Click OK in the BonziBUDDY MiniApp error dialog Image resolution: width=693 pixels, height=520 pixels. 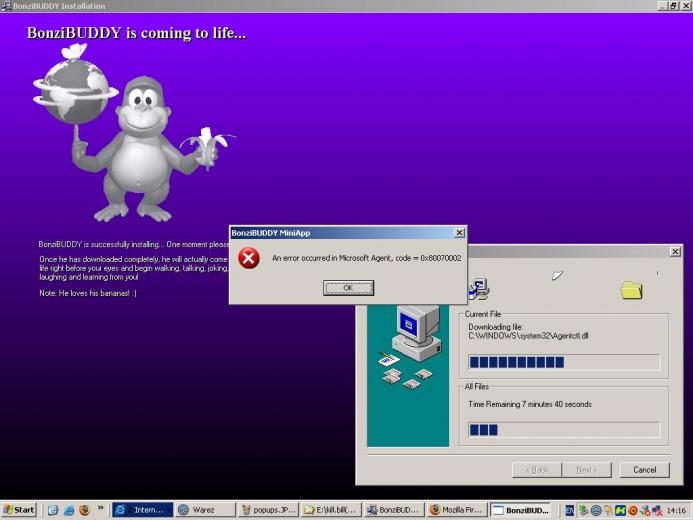tap(348, 288)
